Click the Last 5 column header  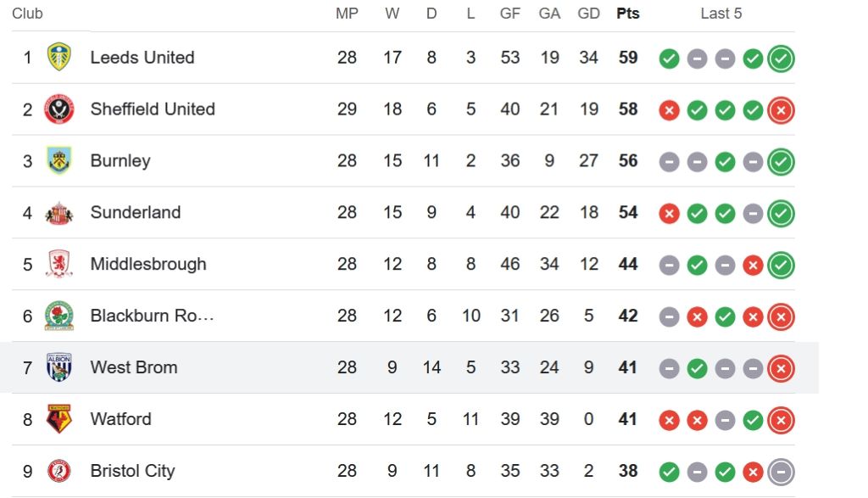pos(721,14)
